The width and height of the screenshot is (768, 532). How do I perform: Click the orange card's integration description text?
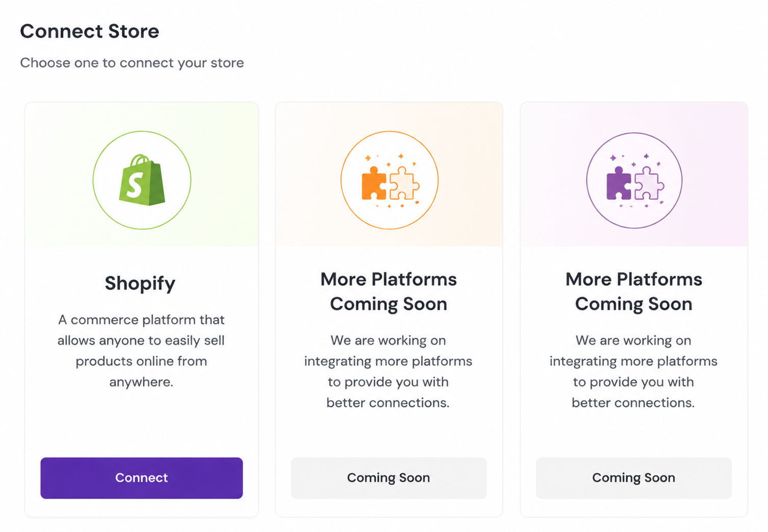[x=388, y=371]
